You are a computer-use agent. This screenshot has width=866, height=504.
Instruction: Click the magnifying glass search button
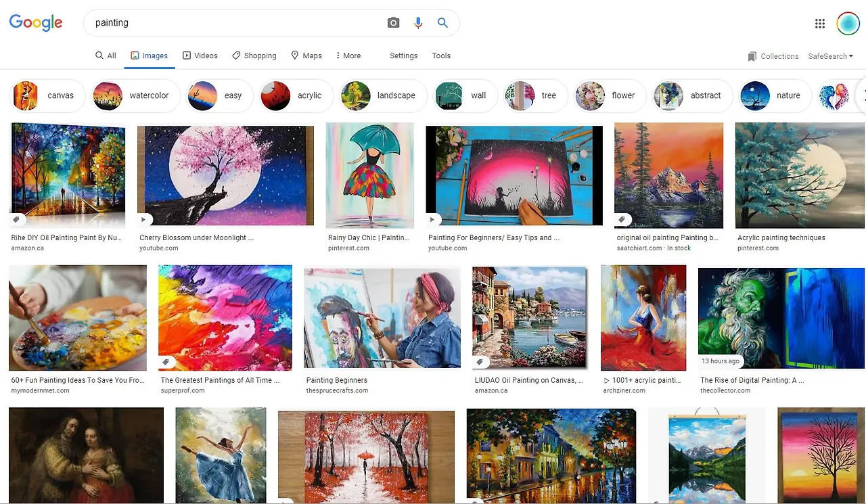(442, 23)
